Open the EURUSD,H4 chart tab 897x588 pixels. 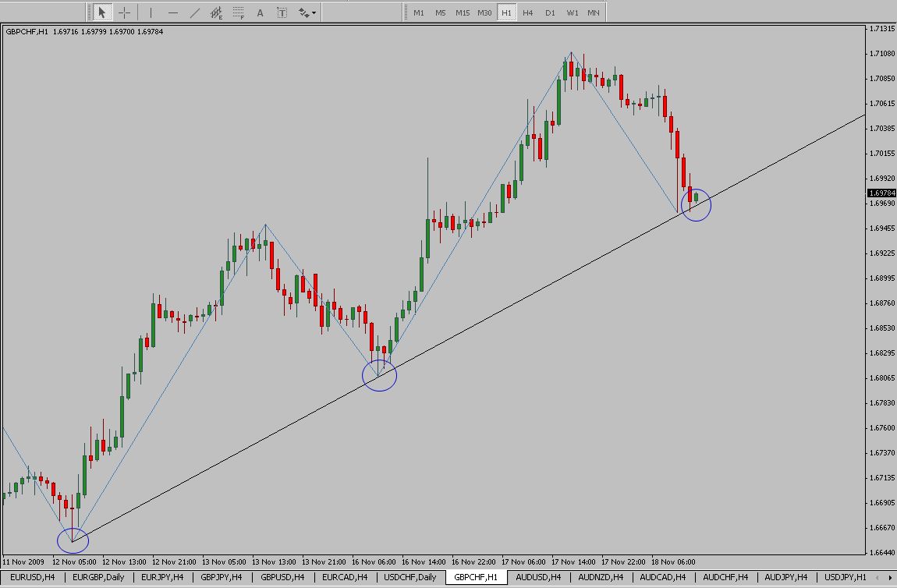point(33,577)
